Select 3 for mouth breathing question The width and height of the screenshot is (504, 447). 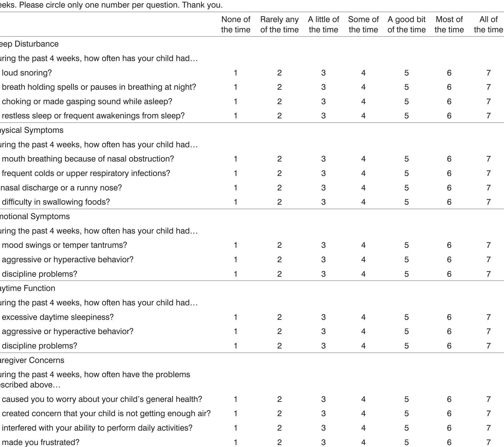(x=323, y=159)
